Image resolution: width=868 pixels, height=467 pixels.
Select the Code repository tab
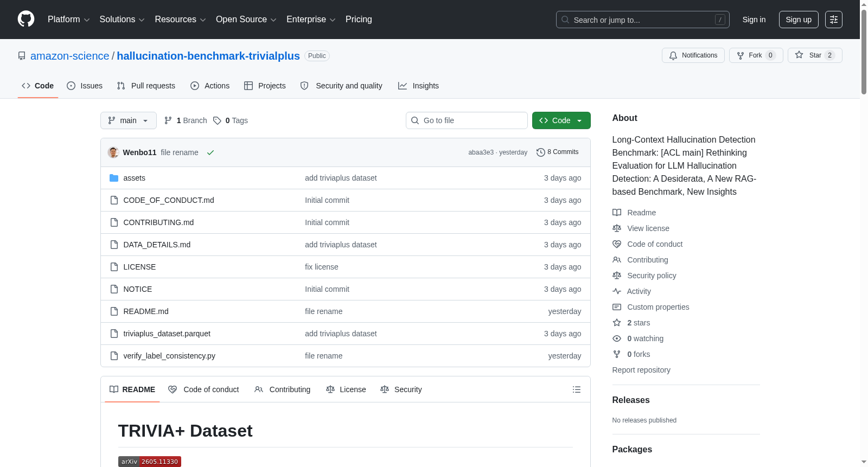click(38, 86)
